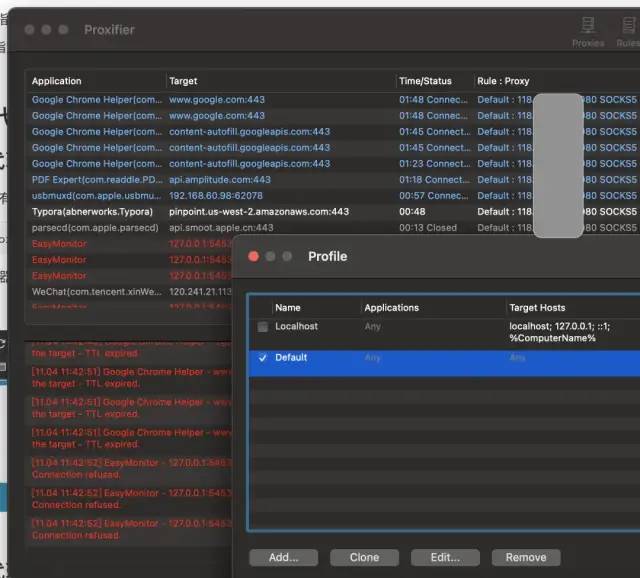Click the 00:57 Connec... status cell
Image resolution: width=640 pixels, height=578 pixels.
434,196
